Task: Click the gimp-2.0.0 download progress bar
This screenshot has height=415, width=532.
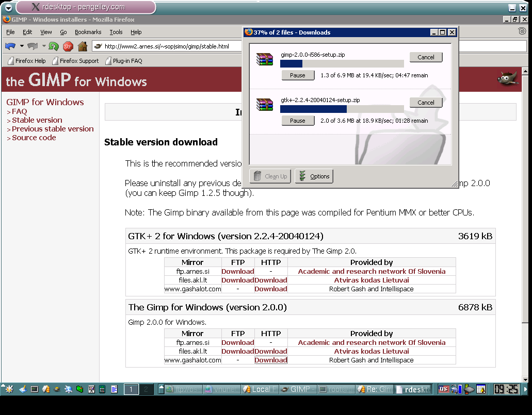Action: [x=342, y=64]
